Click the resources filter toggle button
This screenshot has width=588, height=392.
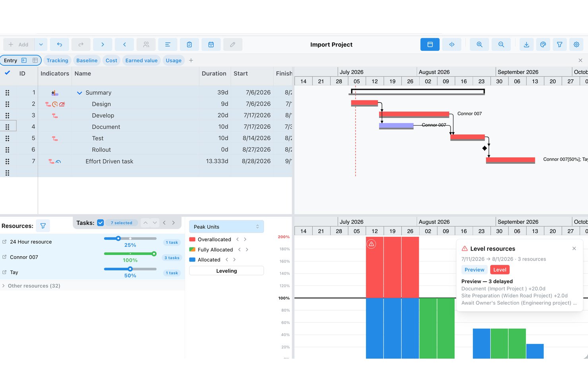tap(43, 226)
